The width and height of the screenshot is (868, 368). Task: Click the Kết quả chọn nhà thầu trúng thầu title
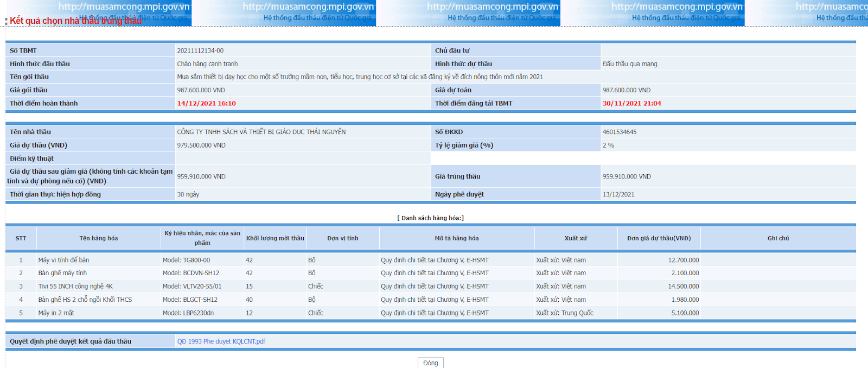pos(76,21)
